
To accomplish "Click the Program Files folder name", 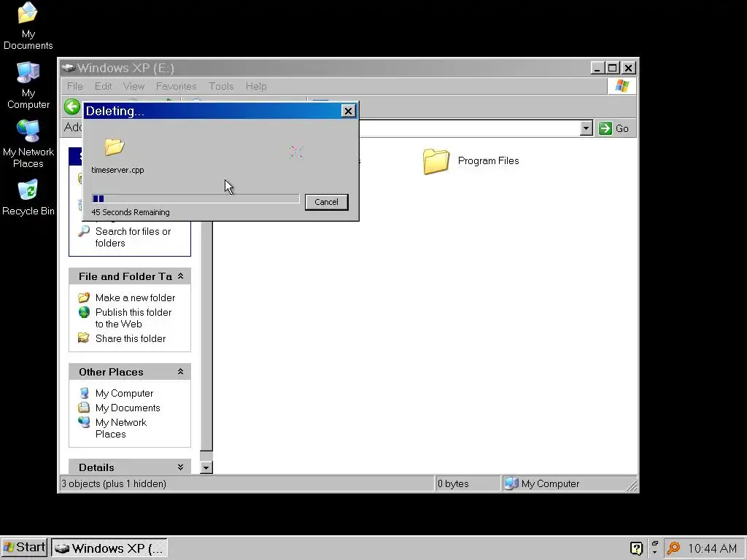I will tap(488, 161).
